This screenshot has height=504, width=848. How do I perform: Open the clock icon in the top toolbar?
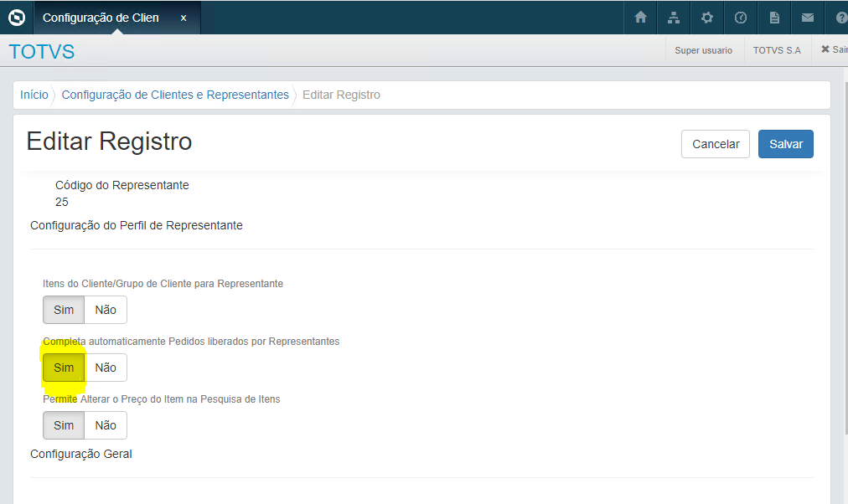[741, 17]
